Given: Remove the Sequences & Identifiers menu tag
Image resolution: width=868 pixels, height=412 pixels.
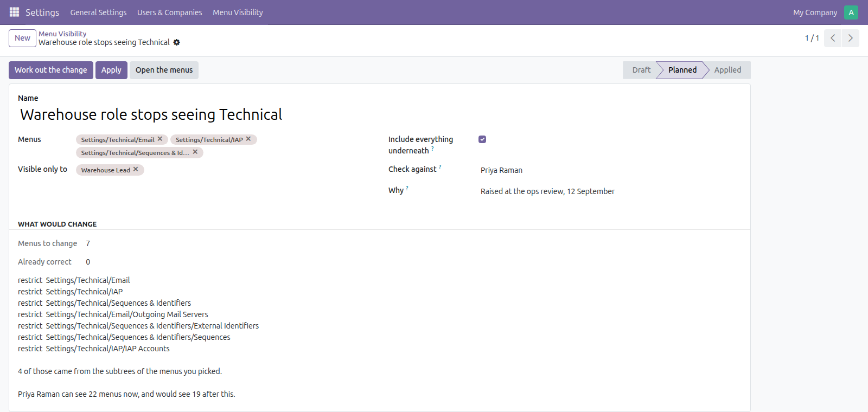Looking at the screenshot, I should (195, 152).
